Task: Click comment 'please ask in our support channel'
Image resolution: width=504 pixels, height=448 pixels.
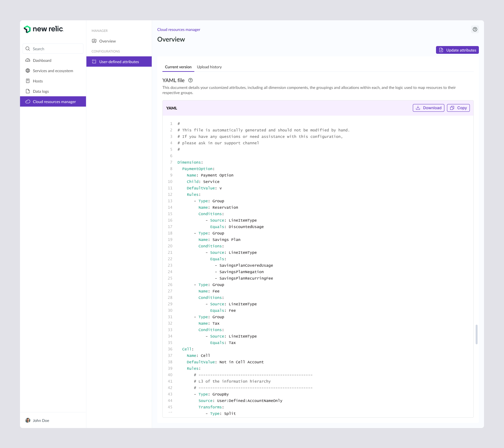Action: coord(218,143)
